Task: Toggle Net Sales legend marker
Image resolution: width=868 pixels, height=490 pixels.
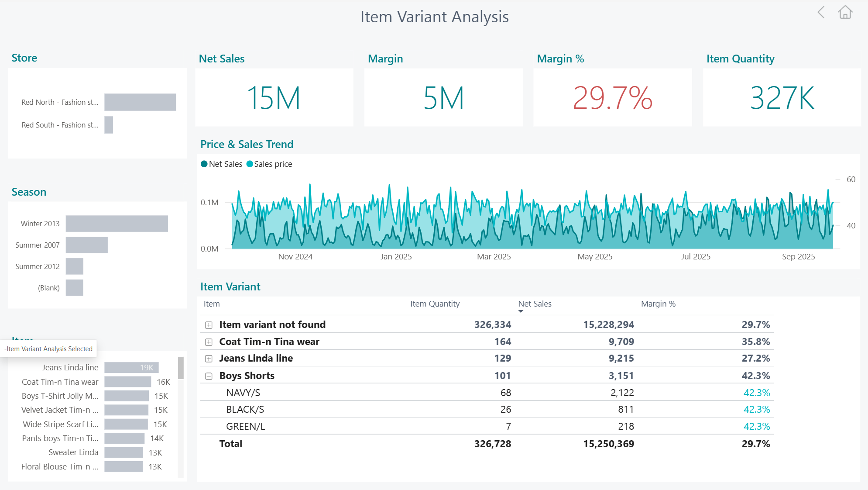Action: tap(204, 164)
